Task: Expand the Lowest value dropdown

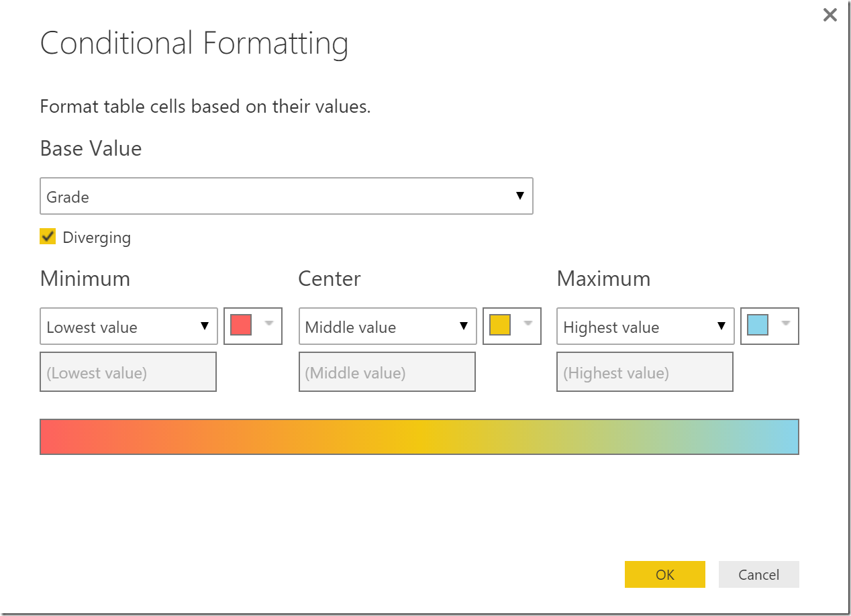Action: pos(129,327)
